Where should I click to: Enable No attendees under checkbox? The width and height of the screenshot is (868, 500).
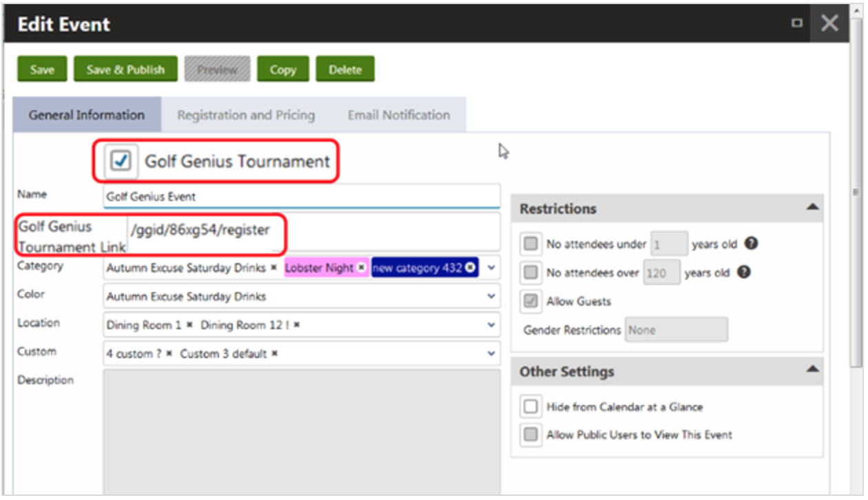click(x=530, y=244)
